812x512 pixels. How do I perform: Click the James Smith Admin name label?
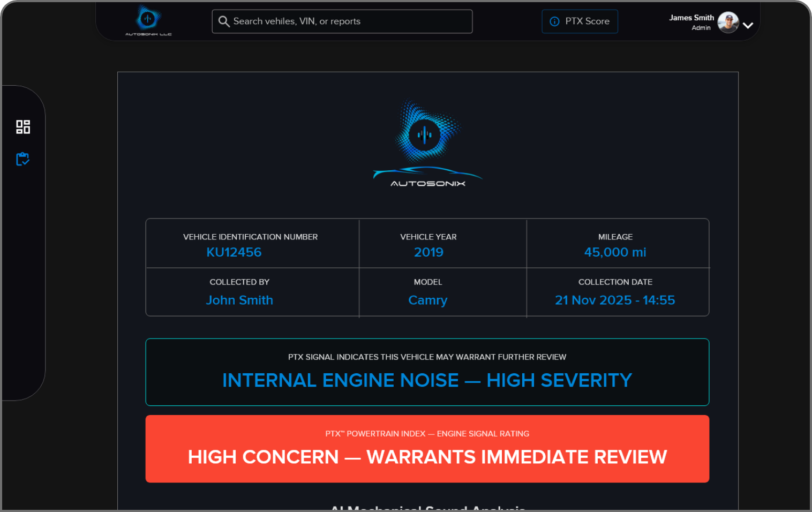pos(691,22)
